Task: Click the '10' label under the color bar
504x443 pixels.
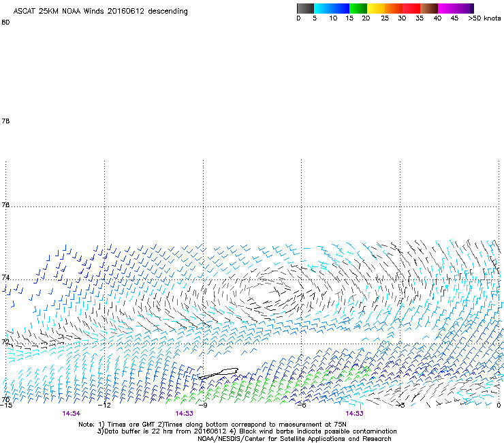Action: pyautogui.click(x=333, y=18)
